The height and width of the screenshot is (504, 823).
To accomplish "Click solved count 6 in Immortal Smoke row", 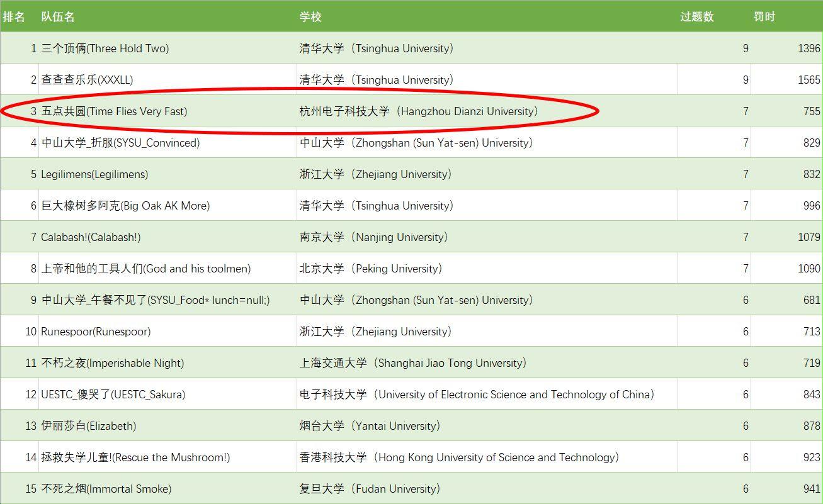I will coord(746,489).
